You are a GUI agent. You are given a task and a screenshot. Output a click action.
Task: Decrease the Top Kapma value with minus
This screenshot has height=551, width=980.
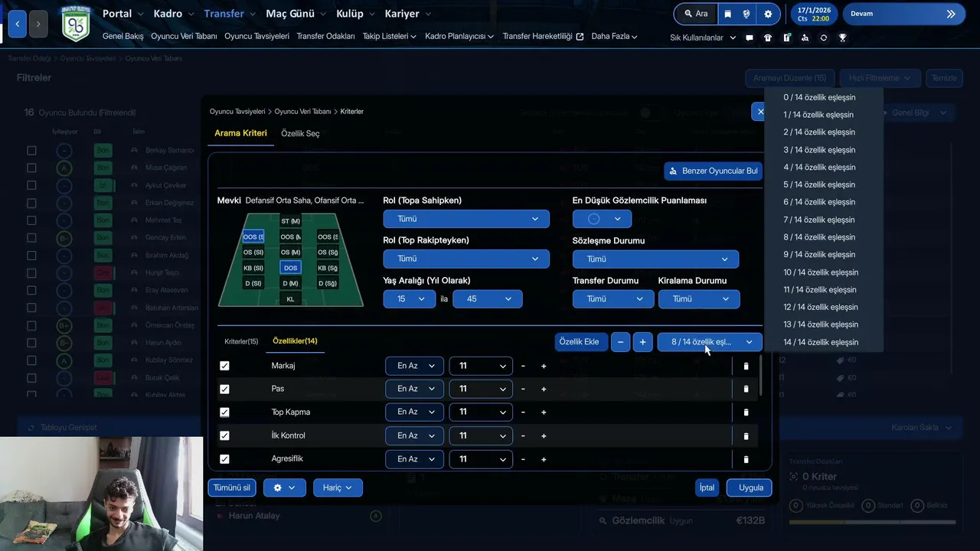point(523,412)
